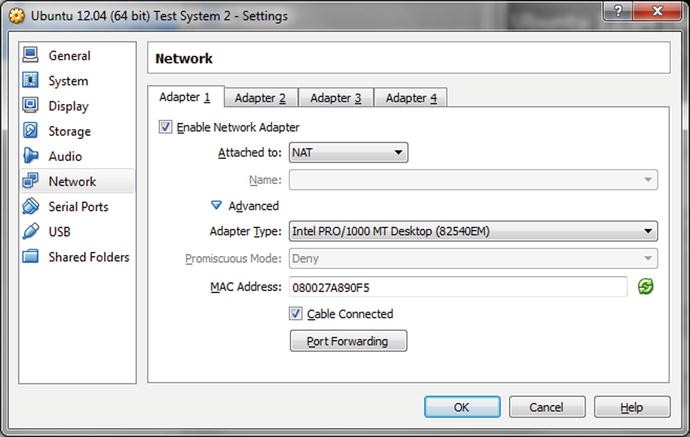Viewport: 690px width, 437px height.
Task: Click the Network page heading
Action: click(x=184, y=58)
